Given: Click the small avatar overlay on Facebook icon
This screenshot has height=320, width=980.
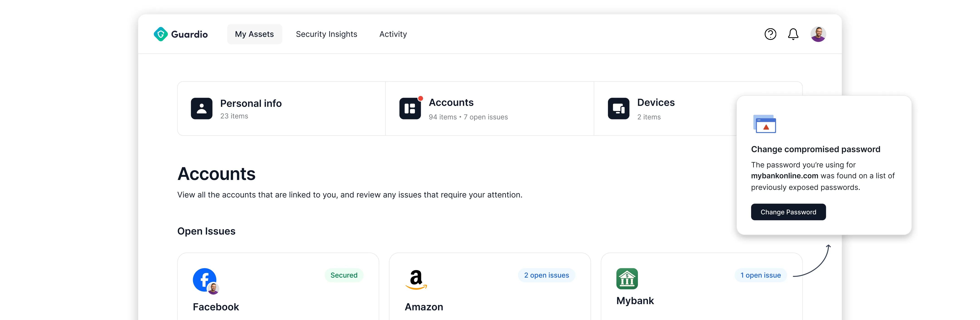Looking at the screenshot, I should 213,288.
